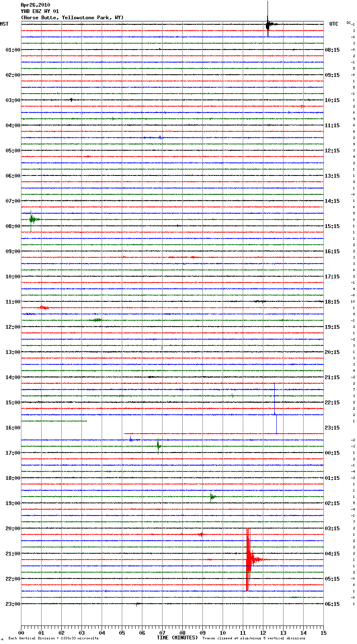357x644 pixels.
Task: Select the 11:00 MST hour label
Action: pyautogui.click(x=13, y=302)
